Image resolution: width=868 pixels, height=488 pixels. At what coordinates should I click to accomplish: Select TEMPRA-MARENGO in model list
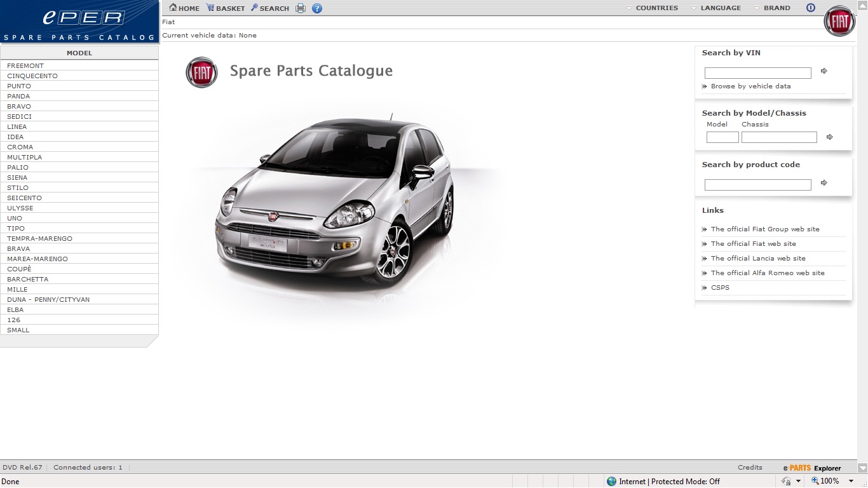tap(79, 238)
